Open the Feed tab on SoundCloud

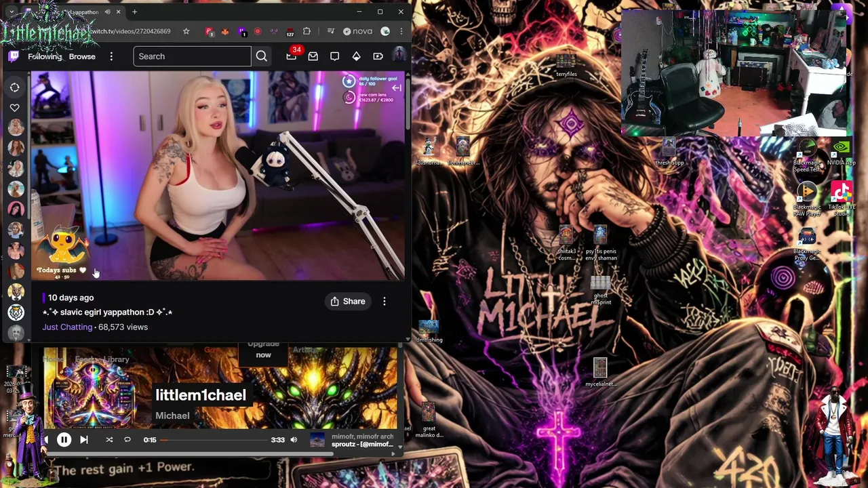pyautogui.click(x=84, y=360)
